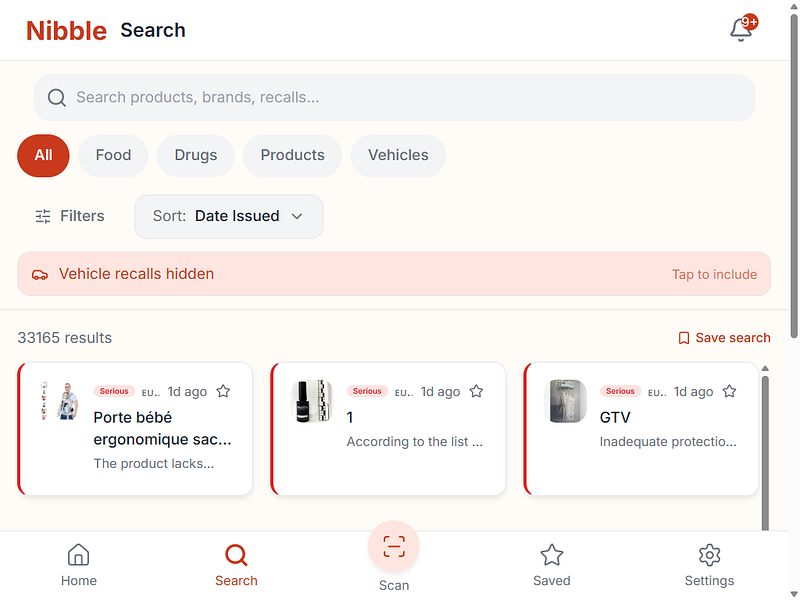
Task: Open Settings from the bottom navigation
Action: coord(709,565)
